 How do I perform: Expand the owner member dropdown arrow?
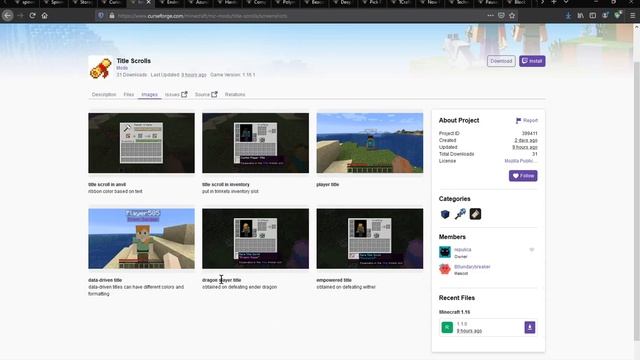531,249
